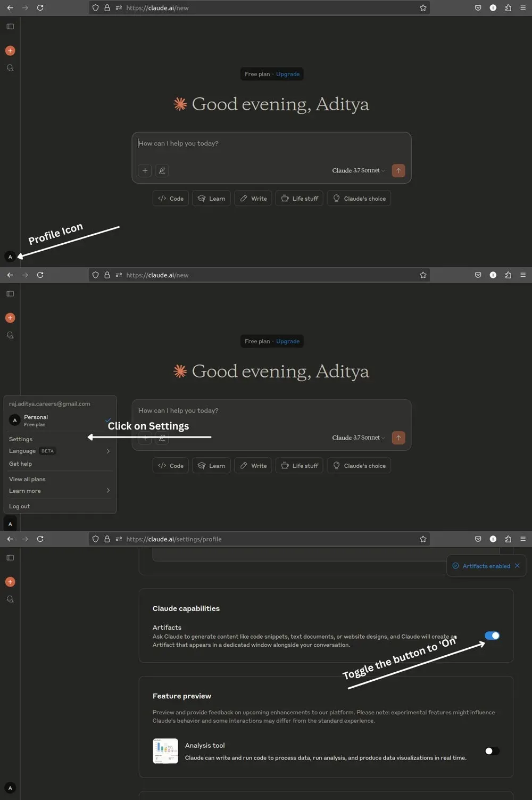Click the Write chip in the topmost screenshot
This screenshot has height=800, width=532.
click(x=253, y=199)
